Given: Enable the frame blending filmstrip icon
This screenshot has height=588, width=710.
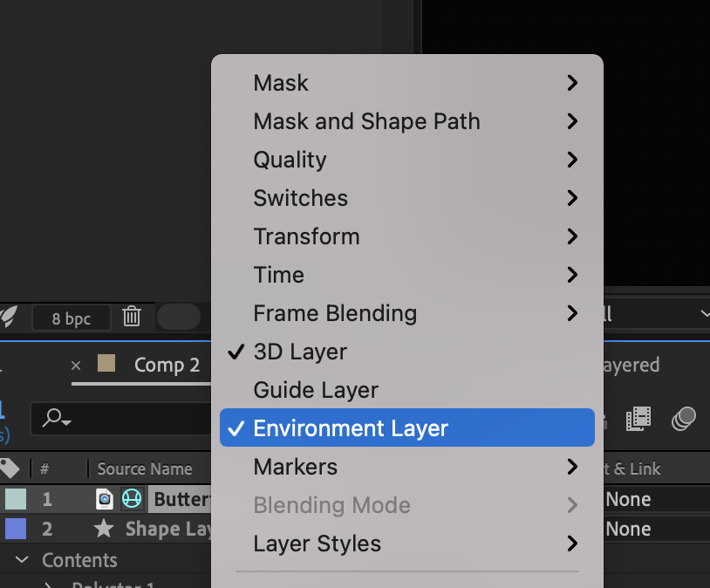Looking at the screenshot, I should click(639, 420).
